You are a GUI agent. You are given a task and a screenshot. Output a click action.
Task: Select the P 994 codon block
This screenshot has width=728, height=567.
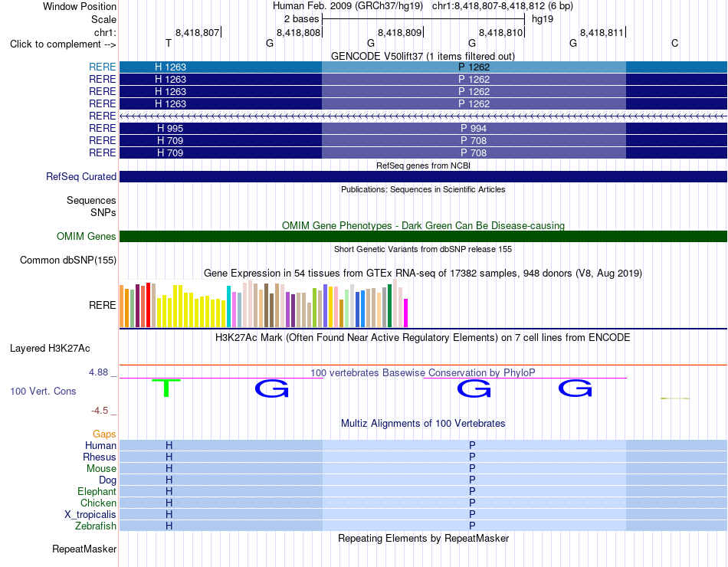474,128
